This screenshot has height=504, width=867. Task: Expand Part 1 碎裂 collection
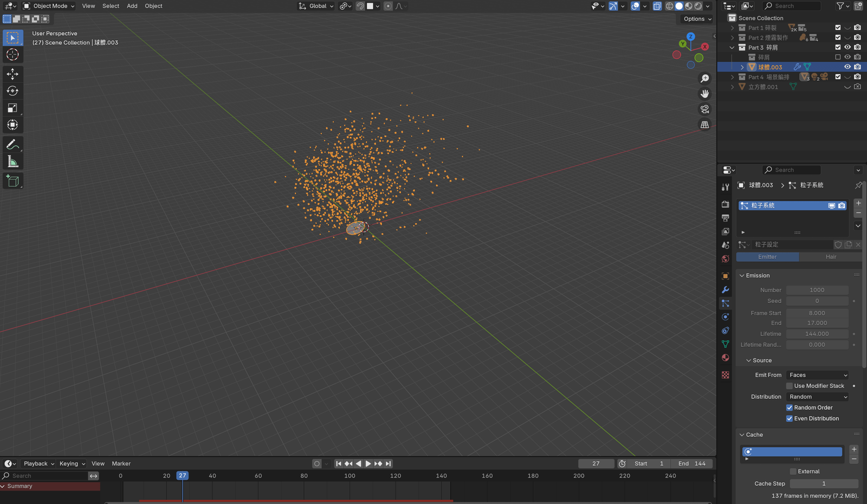coord(732,28)
